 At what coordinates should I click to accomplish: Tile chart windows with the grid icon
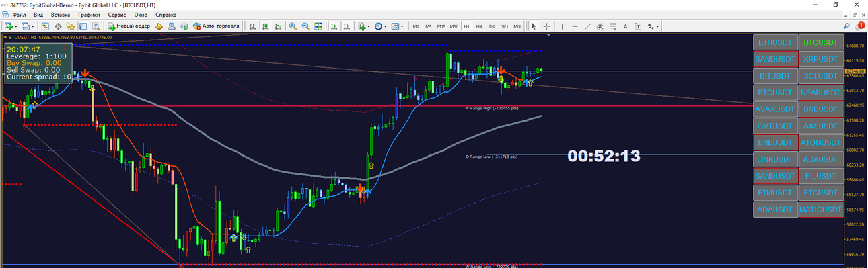point(318,26)
